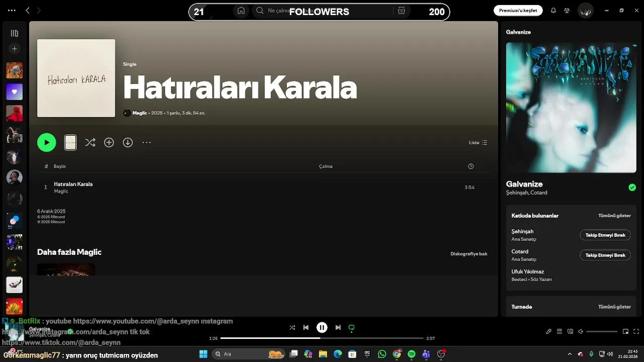Click Premium'u keşfet button
Screen dimensions: 644x362
(x=518, y=11)
